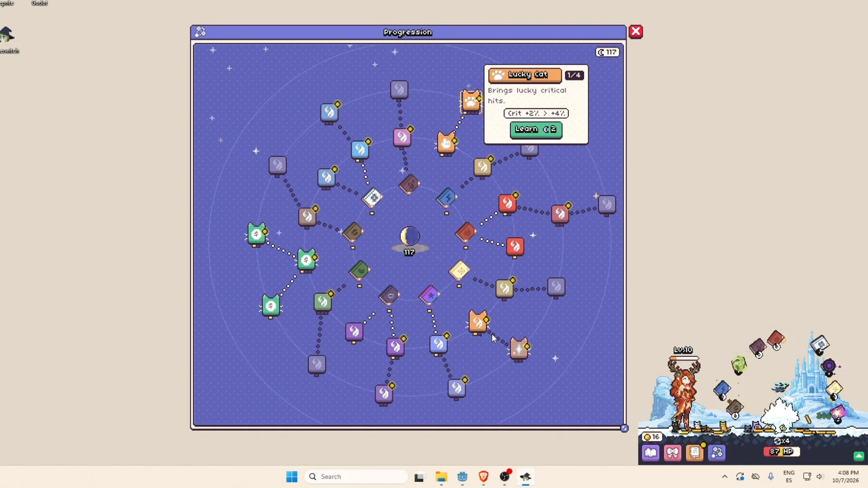868x488 pixels.
Task: Select the white snowflake skill node
Action: 373,197
